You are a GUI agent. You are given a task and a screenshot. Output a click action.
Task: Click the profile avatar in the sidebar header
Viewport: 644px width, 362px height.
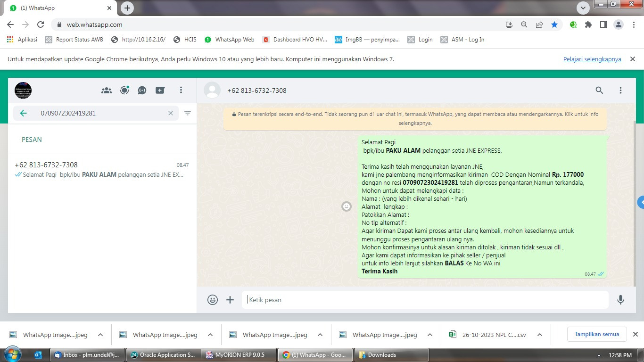[x=23, y=90]
